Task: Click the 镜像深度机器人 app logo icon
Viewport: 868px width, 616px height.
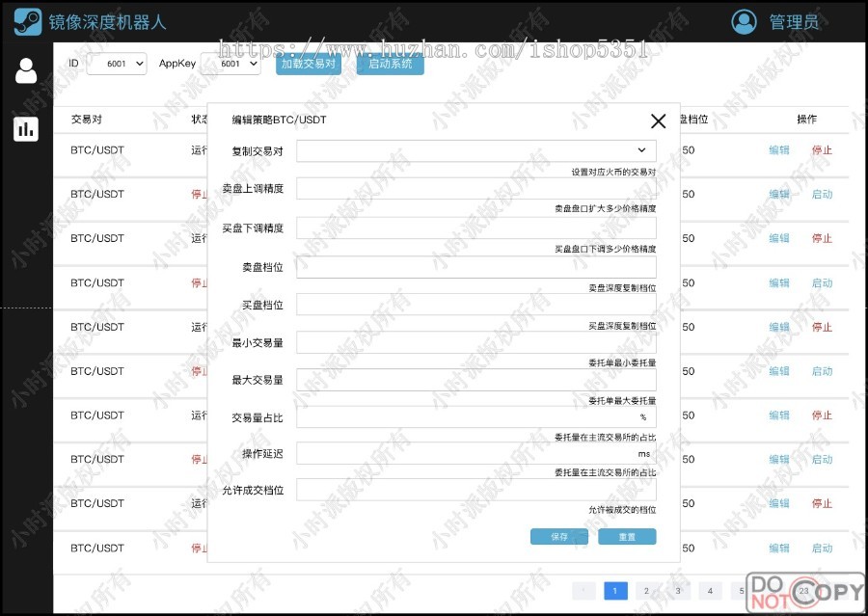Action: click(x=27, y=21)
